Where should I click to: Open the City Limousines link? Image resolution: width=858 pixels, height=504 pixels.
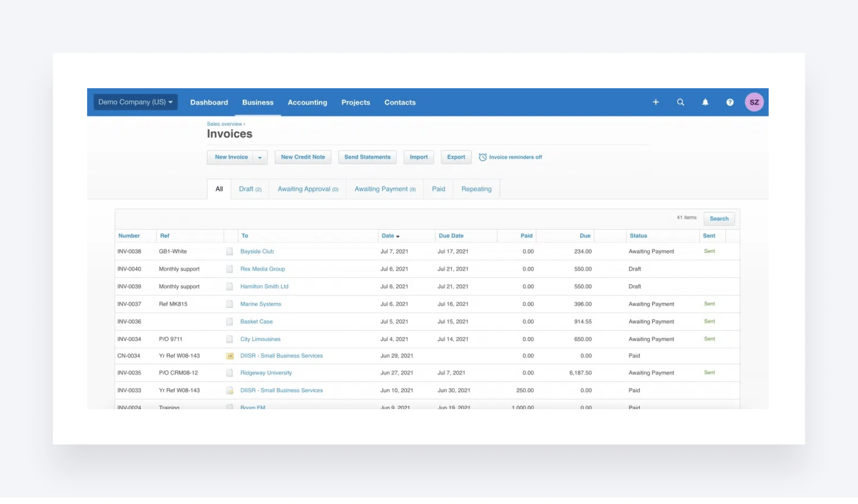pyautogui.click(x=260, y=339)
